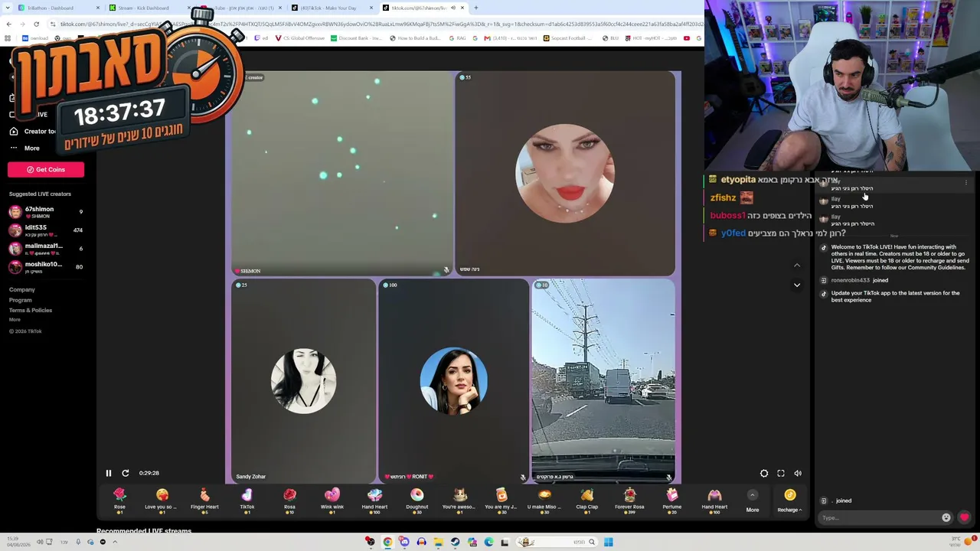This screenshot has width=980, height=551.
Task: Open Google Chrome from the taskbar
Action: click(387, 542)
